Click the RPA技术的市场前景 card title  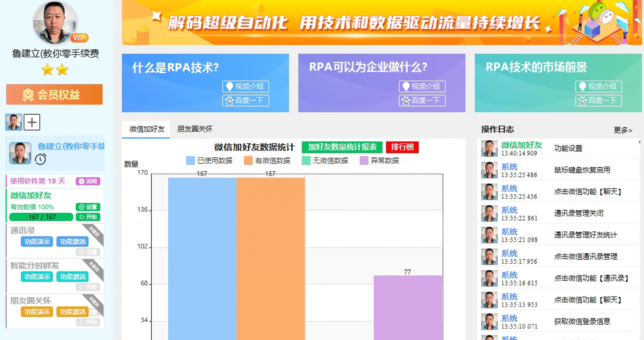[x=536, y=67]
